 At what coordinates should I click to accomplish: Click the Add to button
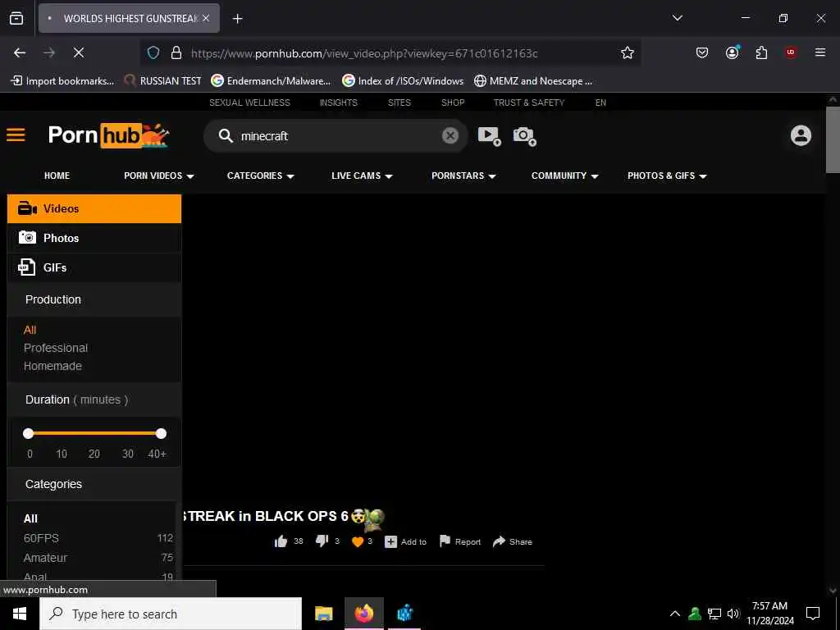coord(405,541)
